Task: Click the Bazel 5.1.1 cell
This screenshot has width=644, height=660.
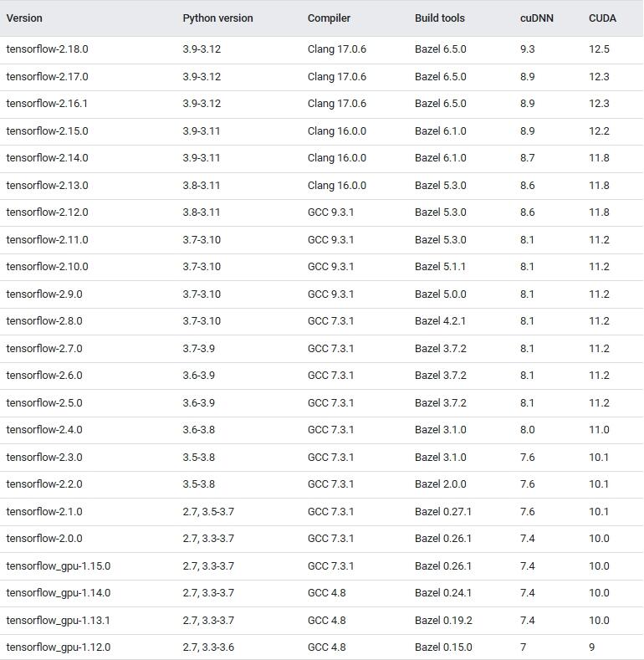Action: [440, 267]
